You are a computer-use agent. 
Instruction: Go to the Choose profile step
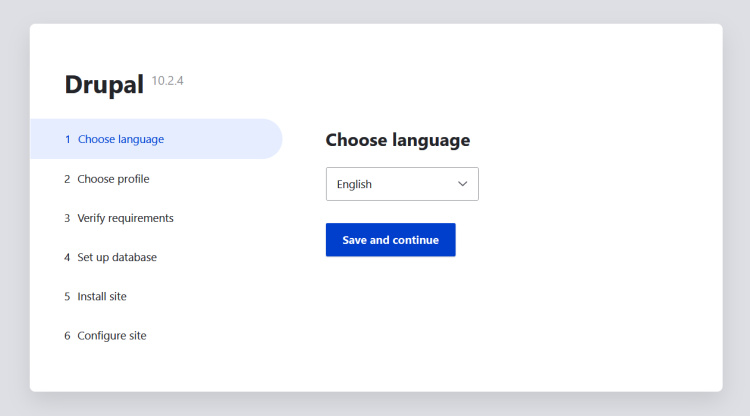point(113,179)
